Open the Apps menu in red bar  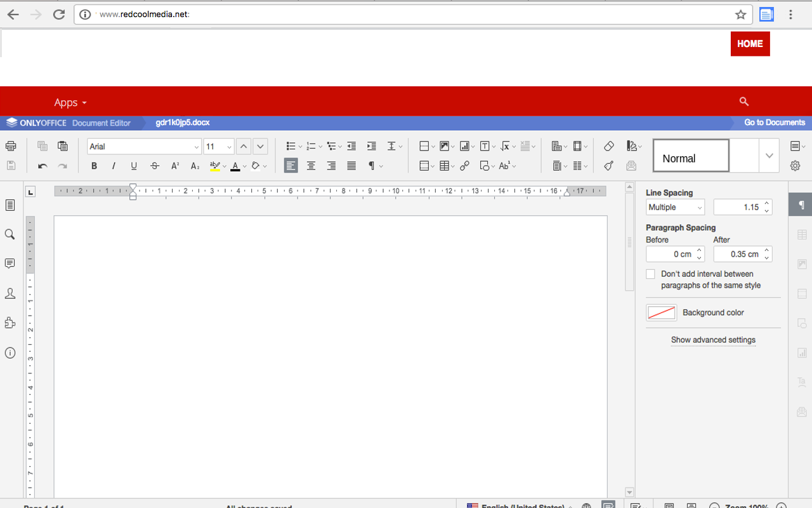pyautogui.click(x=70, y=102)
